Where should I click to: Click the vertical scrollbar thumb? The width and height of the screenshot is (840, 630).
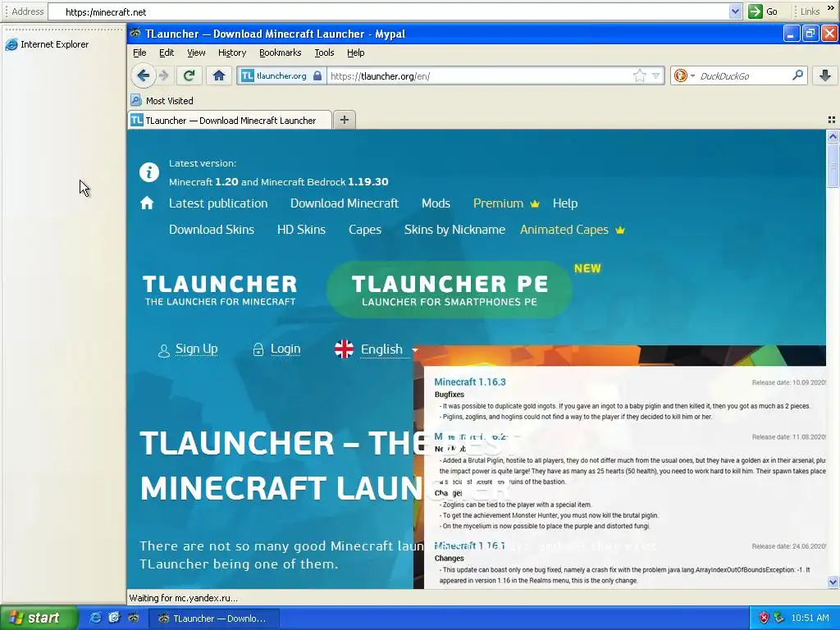pyautogui.click(x=833, y=165)
